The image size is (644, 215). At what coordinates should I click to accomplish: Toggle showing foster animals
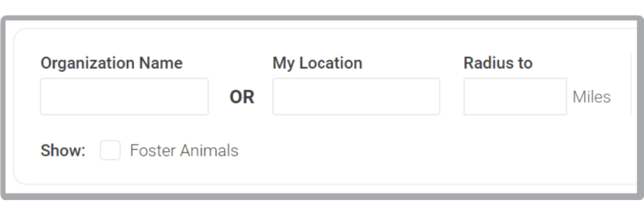(110, 150)
